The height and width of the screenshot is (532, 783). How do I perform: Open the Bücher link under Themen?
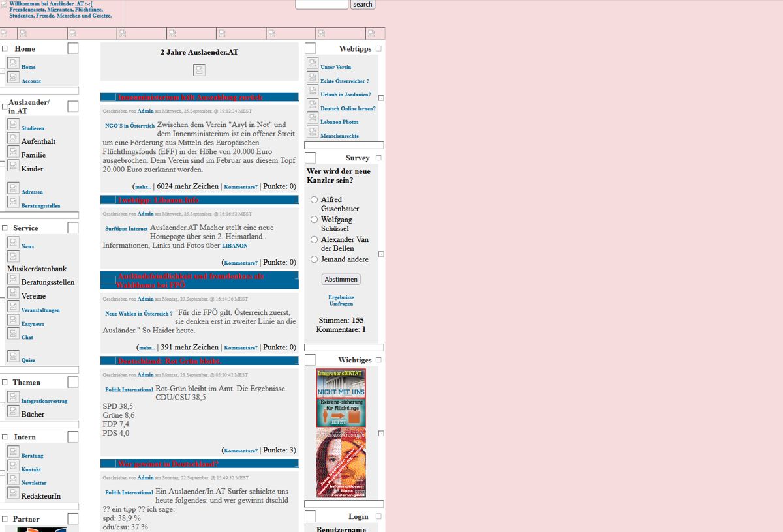pyautogui.click(x=33, y=414)
